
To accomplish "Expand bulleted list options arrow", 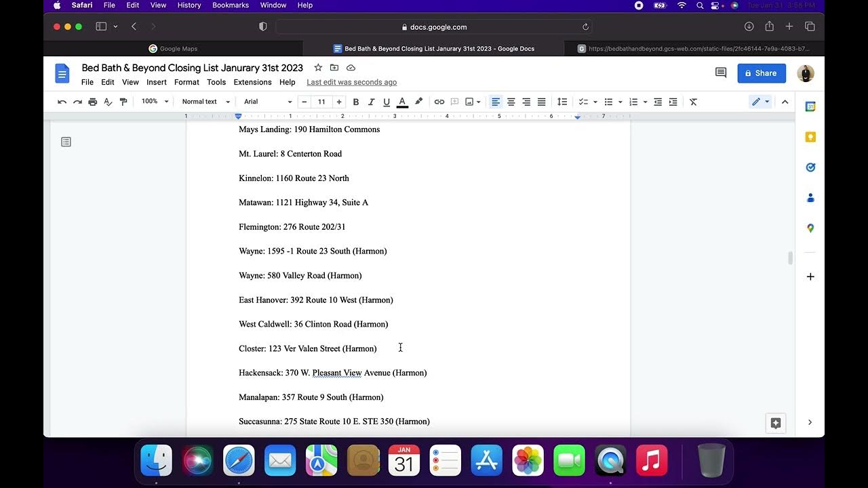I will [620, 102].
